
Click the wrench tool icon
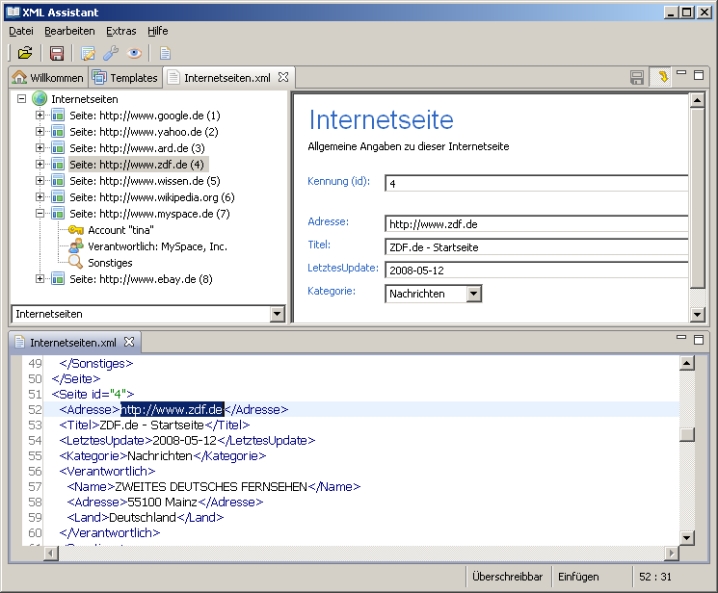pos(111,53)
